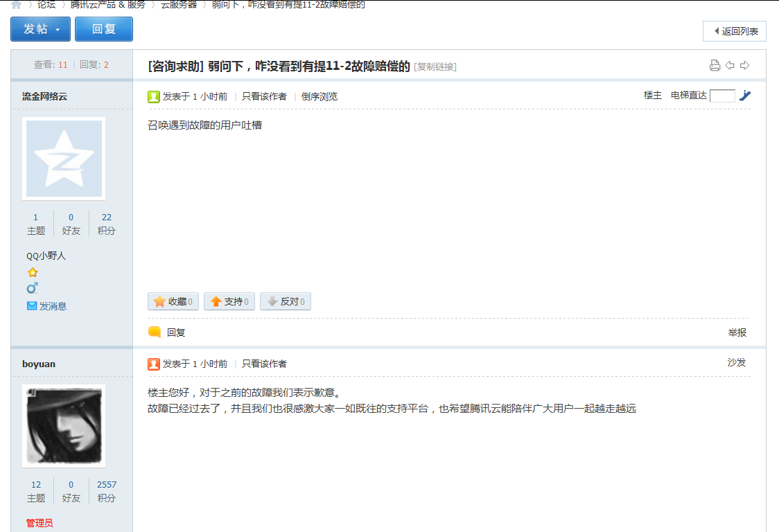Click 只看该作者 in boyuan's post
The image size is (779, 532).
[x=264, y=364]
